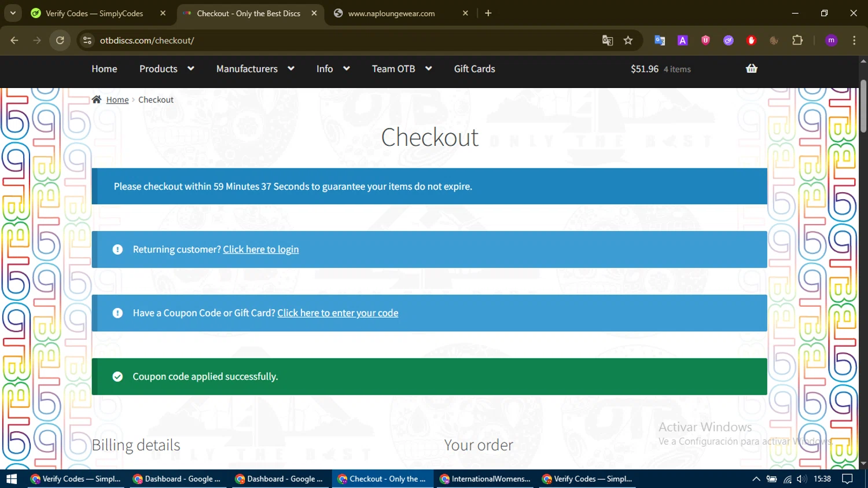This screenshot has width=868, height=488.
Task: Click the Team OTB menu label
Action: (393, 69)
